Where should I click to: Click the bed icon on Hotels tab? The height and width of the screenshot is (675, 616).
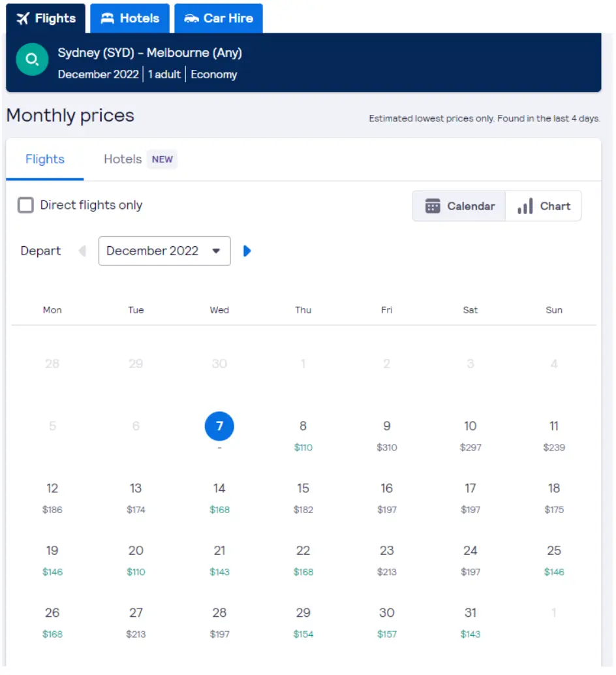tap(107, 18)
